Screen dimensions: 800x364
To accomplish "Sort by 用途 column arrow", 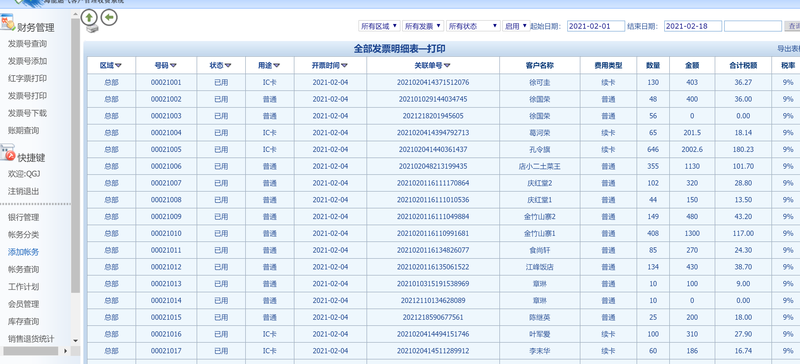I will point(277,65).
